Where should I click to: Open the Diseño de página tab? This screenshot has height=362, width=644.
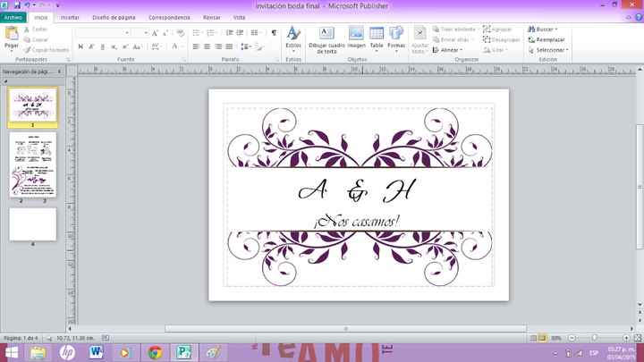(113, 17)
